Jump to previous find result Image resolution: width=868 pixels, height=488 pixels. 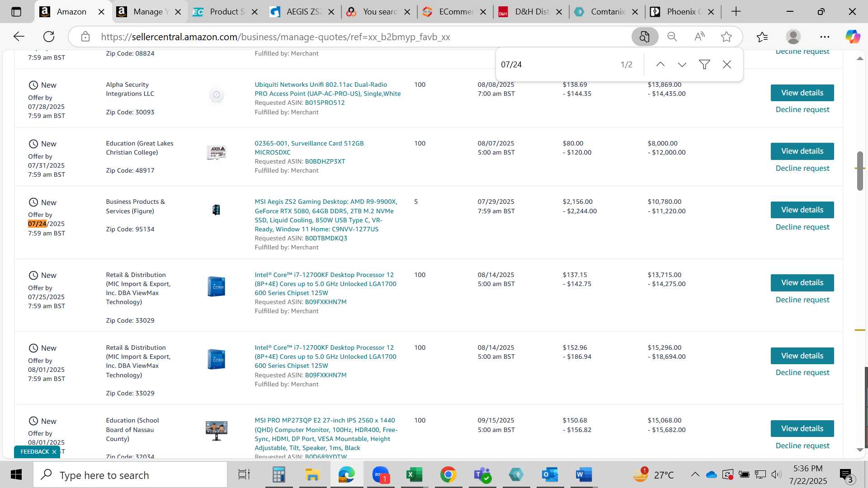click(660, 65)
